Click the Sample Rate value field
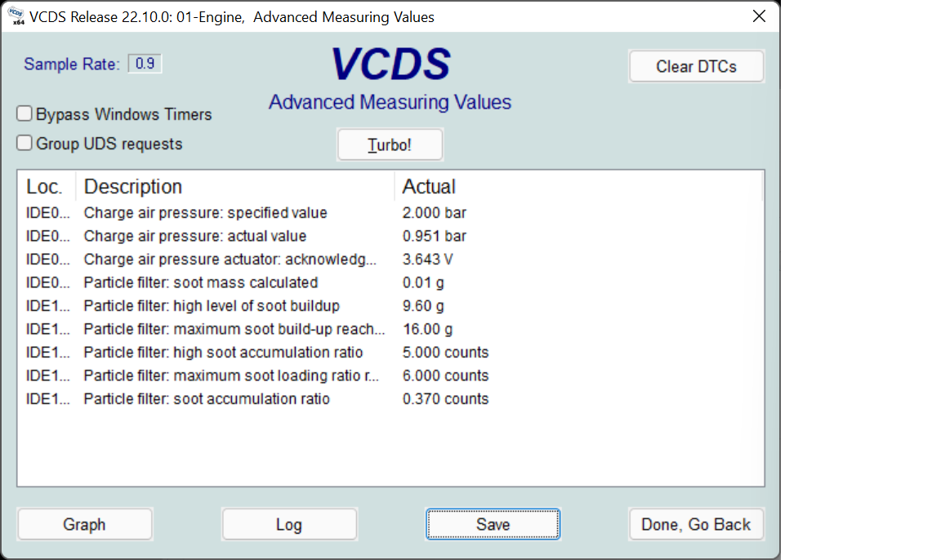The height and width of the screenshot is (560, 941). coord(145,64)
